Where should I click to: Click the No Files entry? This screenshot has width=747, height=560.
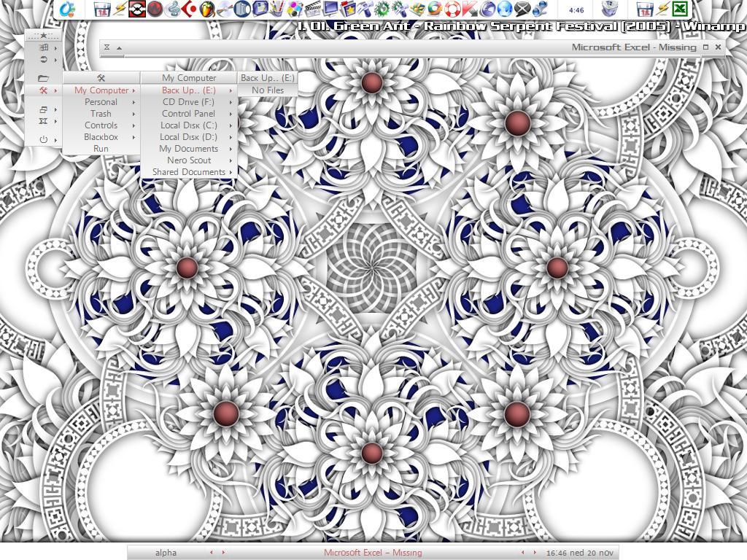[x=268, y=90]
